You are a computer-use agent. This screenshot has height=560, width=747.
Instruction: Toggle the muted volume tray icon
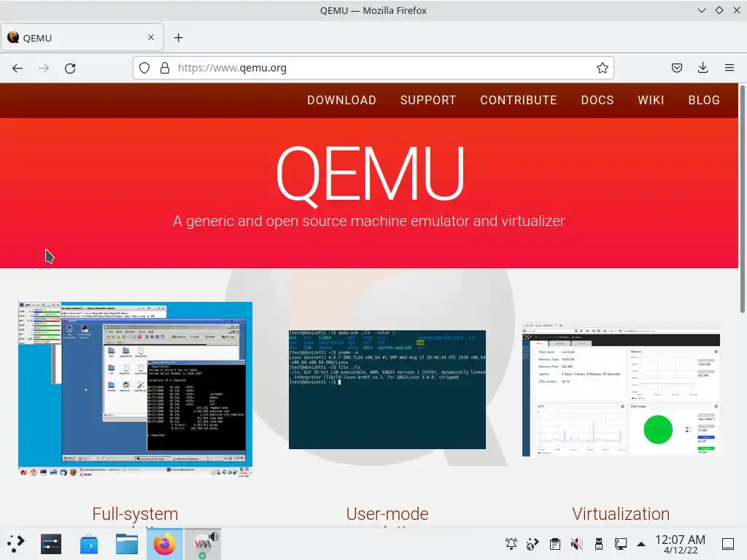[577, 543]
